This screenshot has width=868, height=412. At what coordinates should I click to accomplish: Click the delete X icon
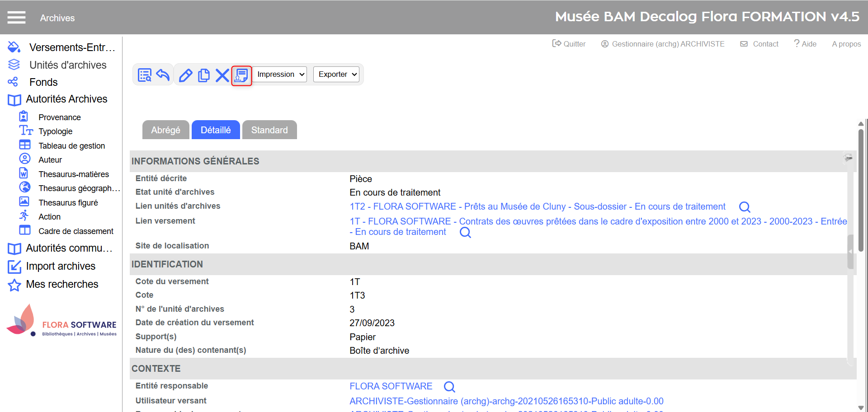coord(222,75)
